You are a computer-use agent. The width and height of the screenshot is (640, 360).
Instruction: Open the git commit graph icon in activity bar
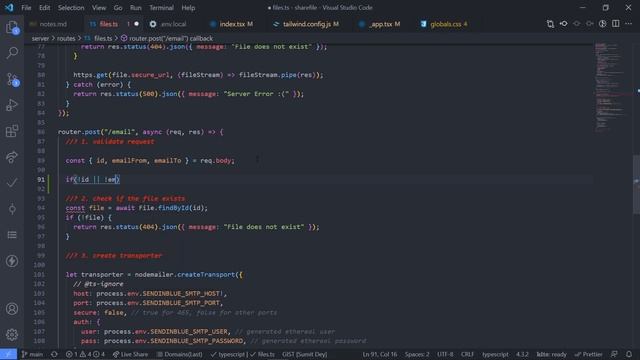coord(12,209)
